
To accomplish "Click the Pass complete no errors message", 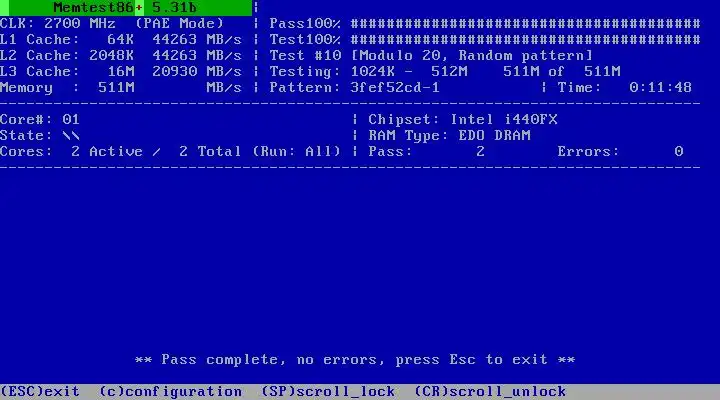I will click(355, 359).
